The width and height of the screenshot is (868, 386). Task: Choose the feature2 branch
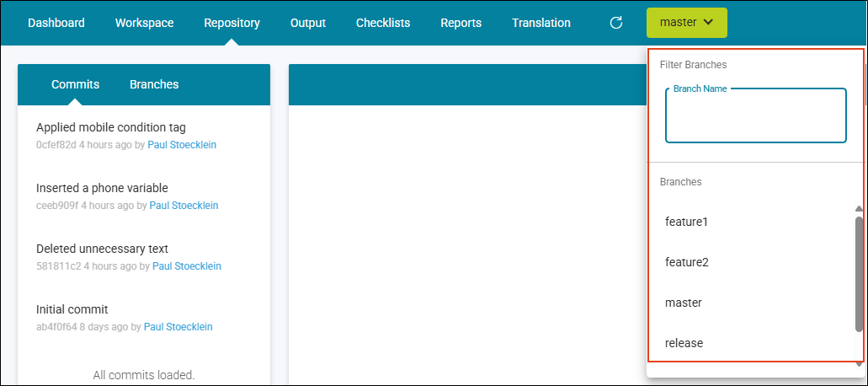pyautogui.click(x=686, y=262)
